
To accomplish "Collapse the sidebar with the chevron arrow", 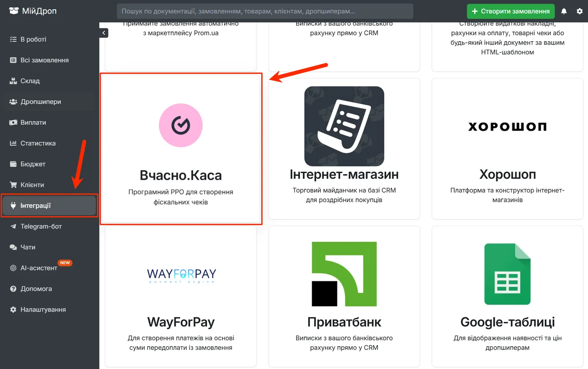I will pyautogui.click(x=104, y=33).
